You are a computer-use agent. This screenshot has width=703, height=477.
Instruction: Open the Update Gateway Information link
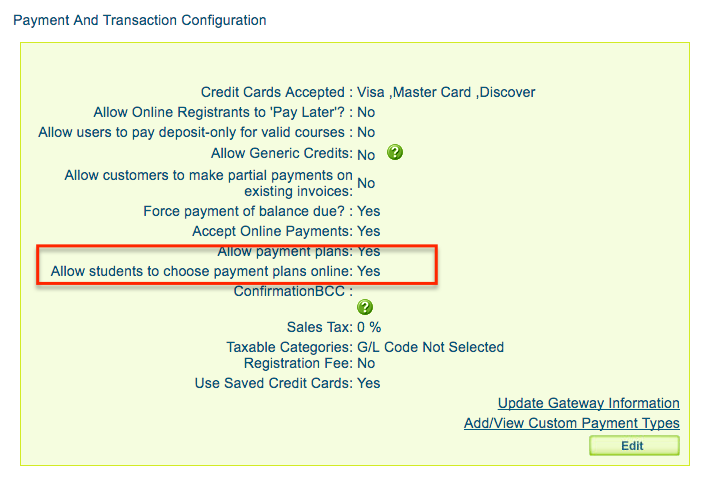point(589,403)
